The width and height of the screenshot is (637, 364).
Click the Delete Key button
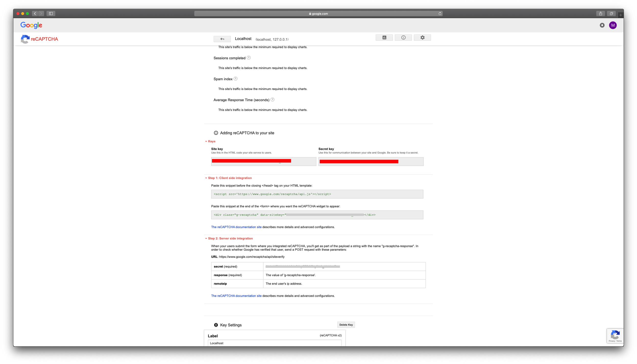346,325
